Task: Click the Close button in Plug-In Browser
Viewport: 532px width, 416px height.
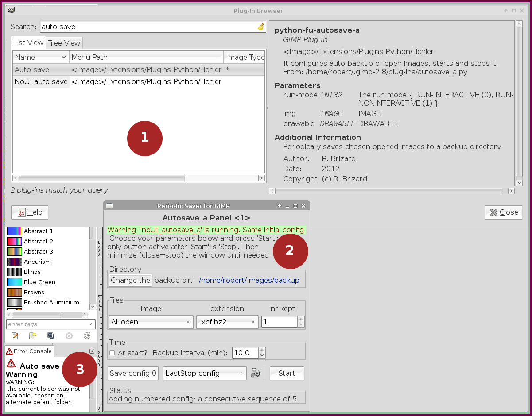Action: coord(504,212)
